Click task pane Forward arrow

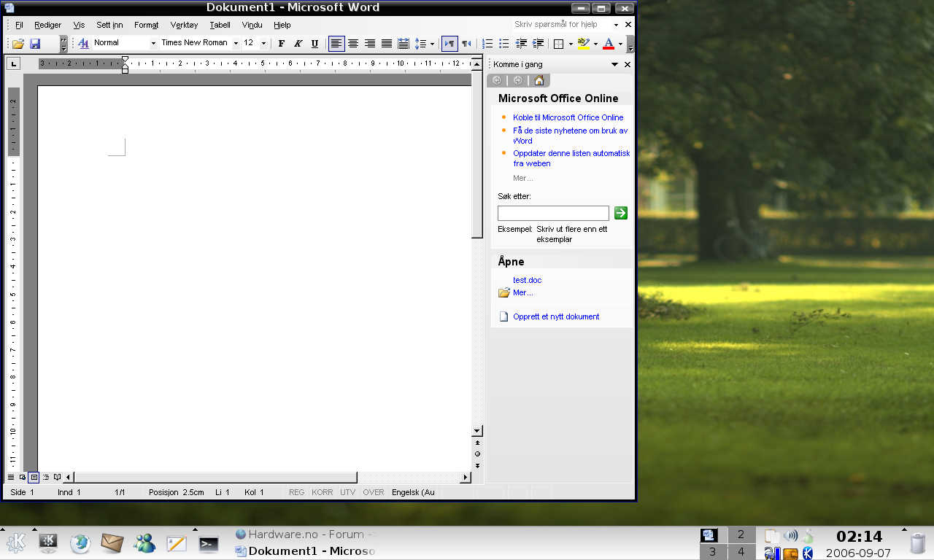517,80
